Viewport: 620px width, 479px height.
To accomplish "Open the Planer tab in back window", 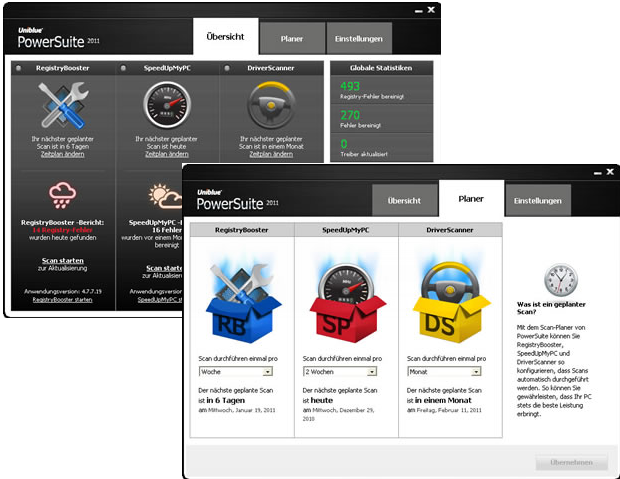I will pyautogui.click(x=292, y=38).
